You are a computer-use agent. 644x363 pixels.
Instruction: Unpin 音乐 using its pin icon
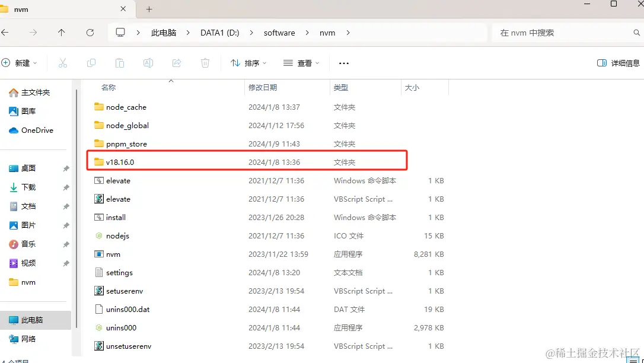(x=66, y=244)
